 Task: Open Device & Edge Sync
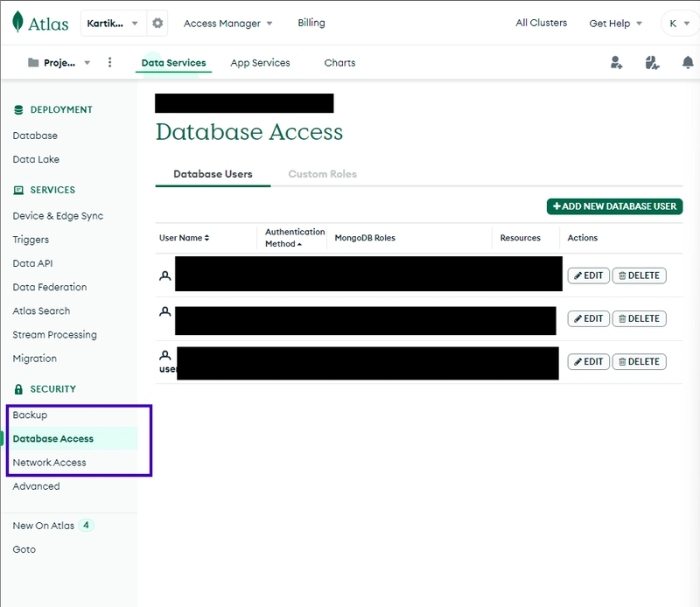tap(58, 216)
